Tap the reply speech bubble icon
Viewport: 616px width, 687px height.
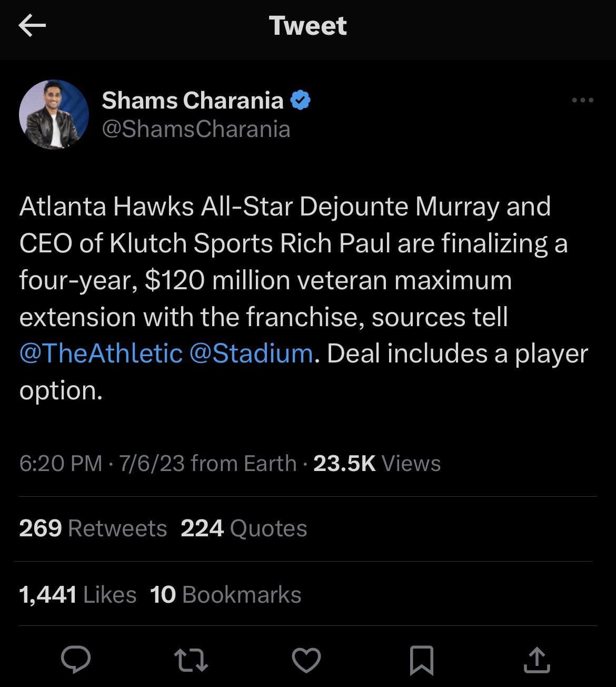(76, 660)
